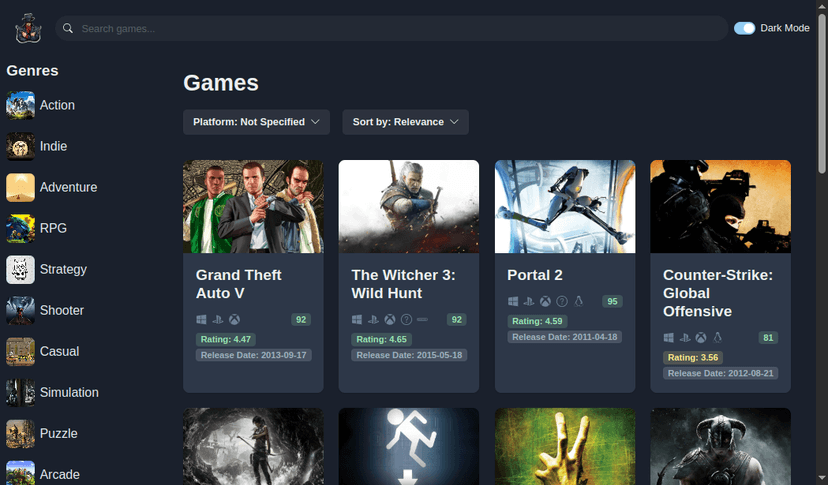Click the Shooter genre thumbnail icon
This screenshot has width=828, height=485.
pos(21,311)
